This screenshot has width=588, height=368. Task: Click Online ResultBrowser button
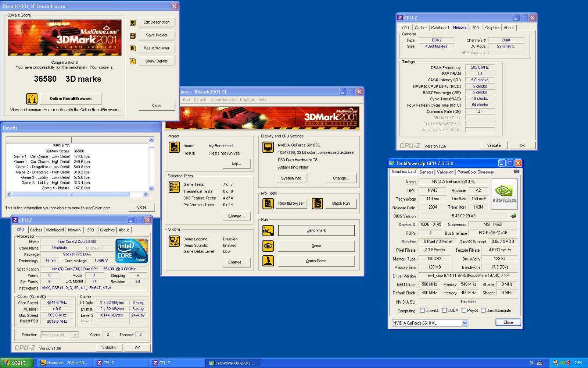click(x=71, y=99)
